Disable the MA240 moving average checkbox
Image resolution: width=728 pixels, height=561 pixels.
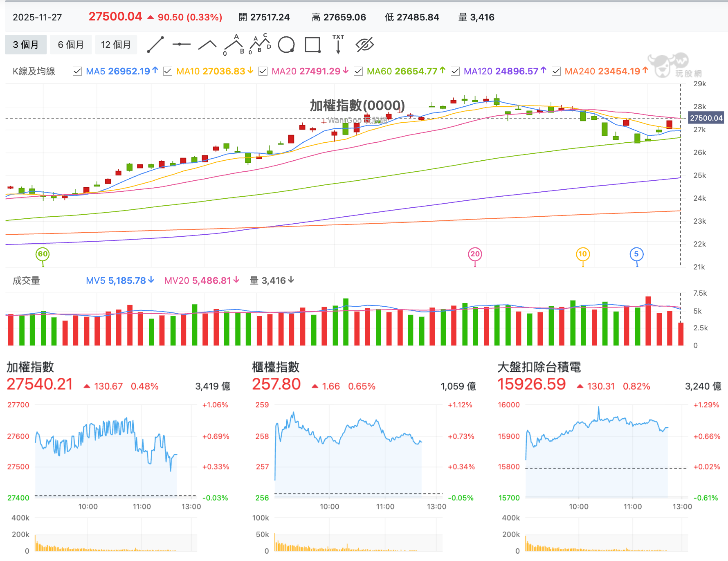point(556,71)
